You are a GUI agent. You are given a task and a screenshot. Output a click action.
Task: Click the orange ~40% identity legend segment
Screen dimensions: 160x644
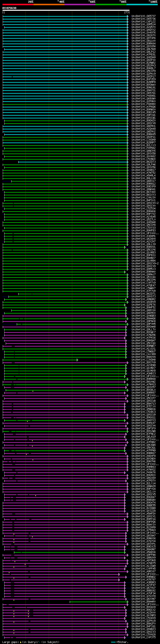pos(49,4)
